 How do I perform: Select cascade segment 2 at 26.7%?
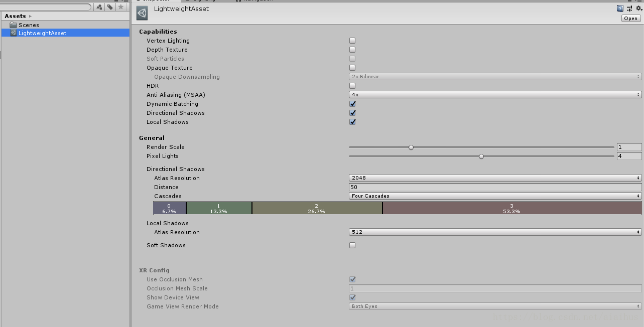click(x=317, y=209)
